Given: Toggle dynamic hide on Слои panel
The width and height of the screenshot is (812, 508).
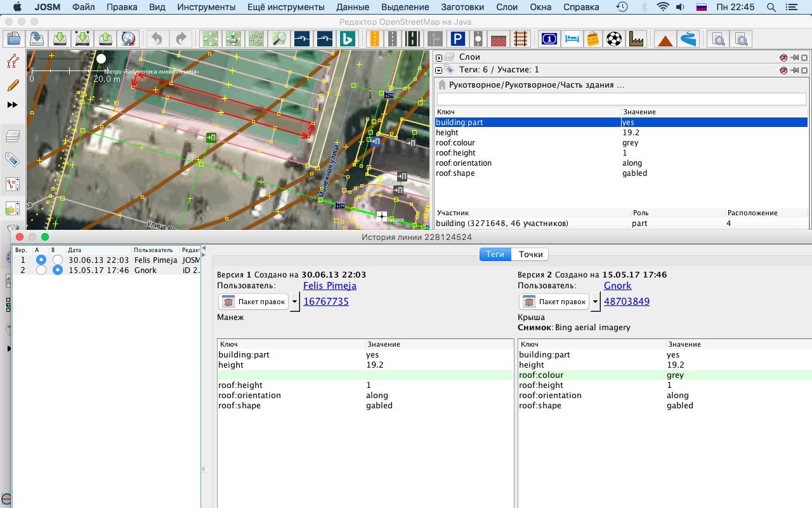Looking at the screenshot, I should click(x=783, y=57).
